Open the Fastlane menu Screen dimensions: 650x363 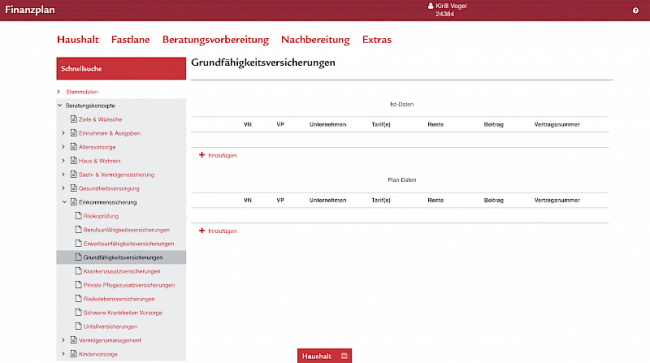coord(130,39)
